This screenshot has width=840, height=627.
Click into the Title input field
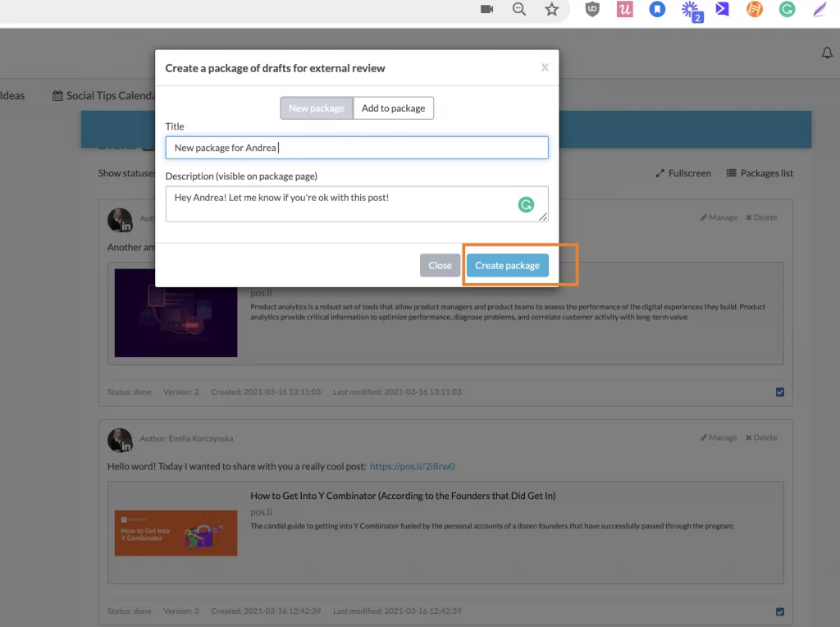point(357,148)
